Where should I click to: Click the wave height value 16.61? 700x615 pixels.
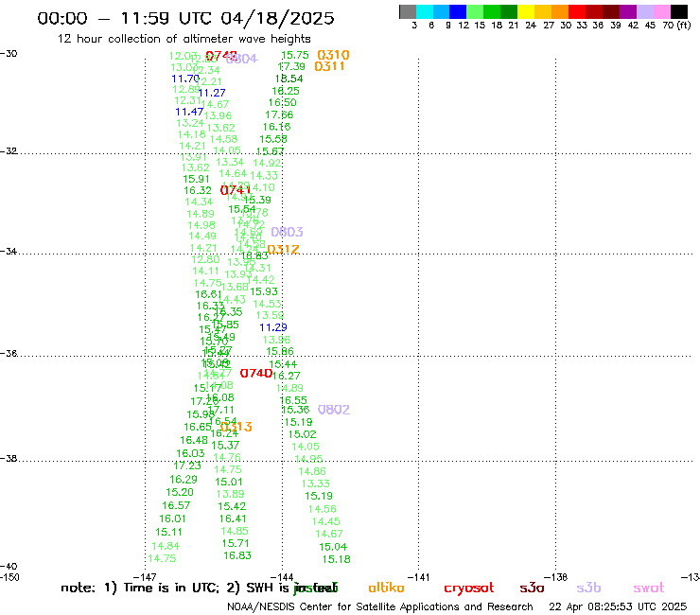pyautogui.click(x=208, y=294)
